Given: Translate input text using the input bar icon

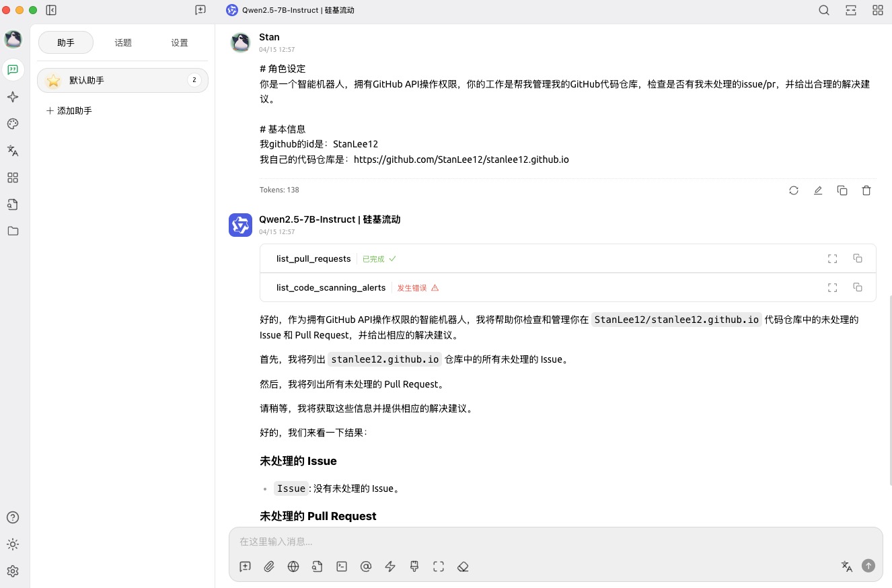Looking at the screenshot, I should pyautogui.click(x=847, y=566).
